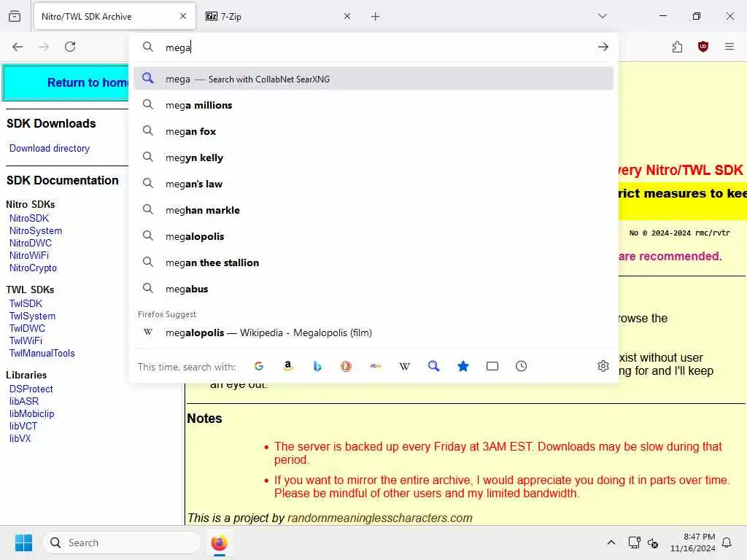Open the TwlDWC documentation link
Image resolution: width=747 pixels, height=560 pixels.
point(27,328)
